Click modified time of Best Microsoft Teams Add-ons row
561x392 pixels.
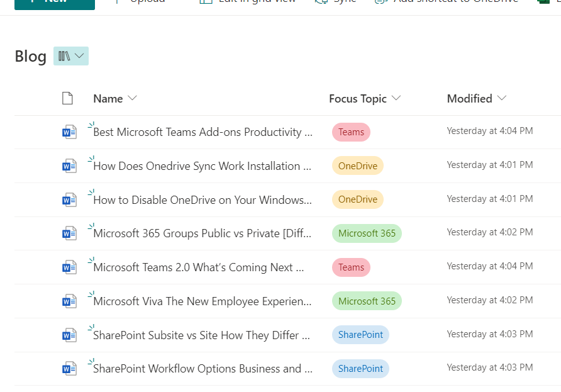pos(490,131)
